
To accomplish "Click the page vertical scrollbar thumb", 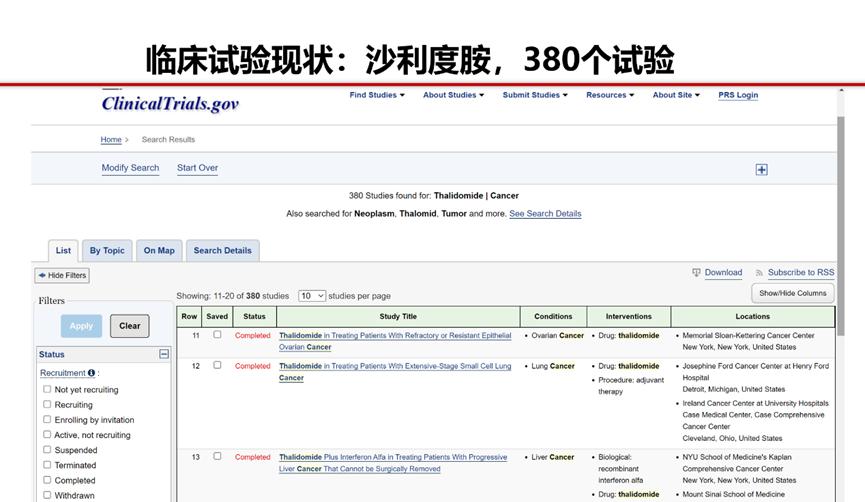I will 841,225.
